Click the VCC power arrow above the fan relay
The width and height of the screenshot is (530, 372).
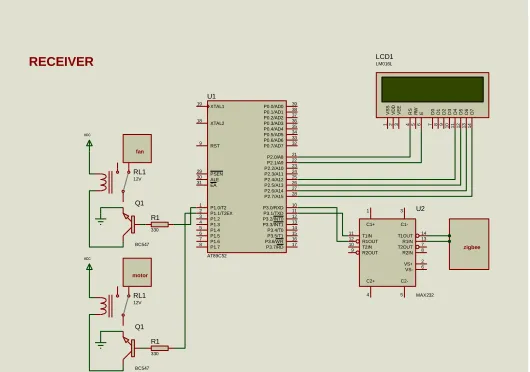click(89, 143)
